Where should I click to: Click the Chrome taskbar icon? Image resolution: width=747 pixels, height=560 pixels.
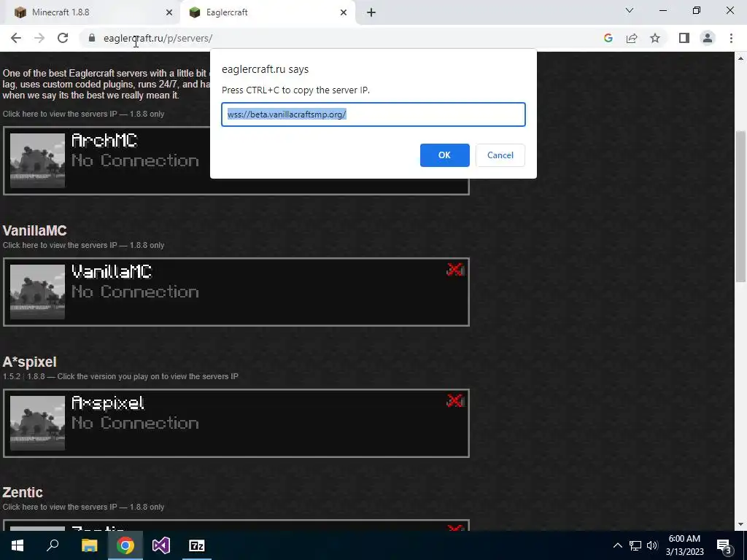coord(125,545)
